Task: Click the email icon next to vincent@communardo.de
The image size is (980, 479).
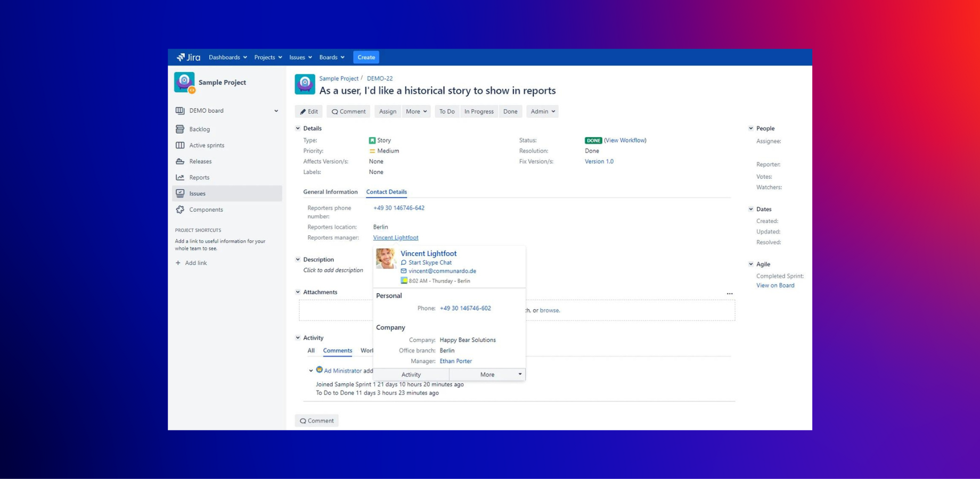Action: coord(404,271)
